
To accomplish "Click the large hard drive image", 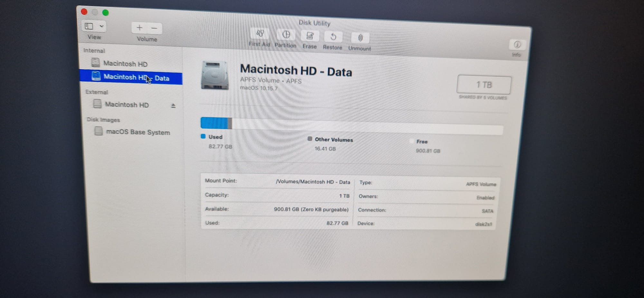I will 215,75.
